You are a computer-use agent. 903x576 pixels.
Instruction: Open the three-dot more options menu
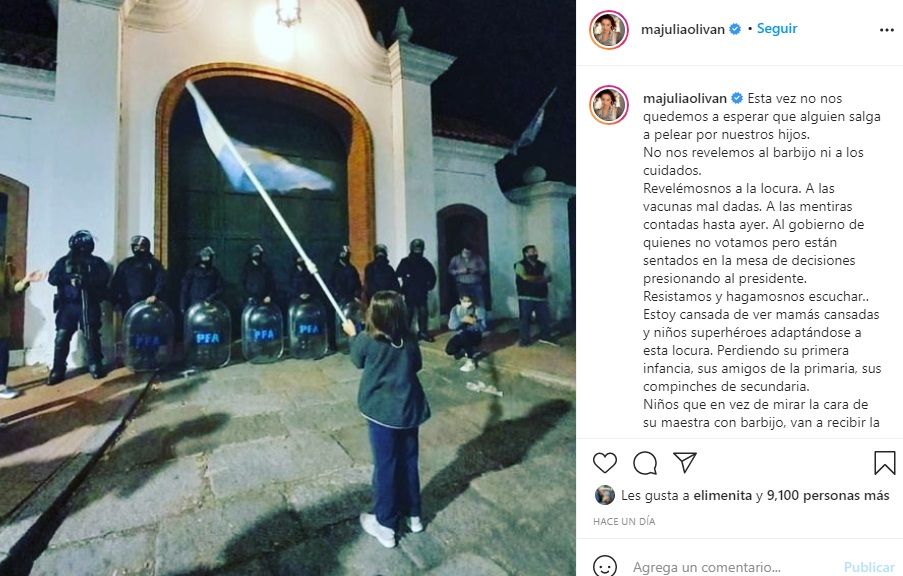pos(887,30)
